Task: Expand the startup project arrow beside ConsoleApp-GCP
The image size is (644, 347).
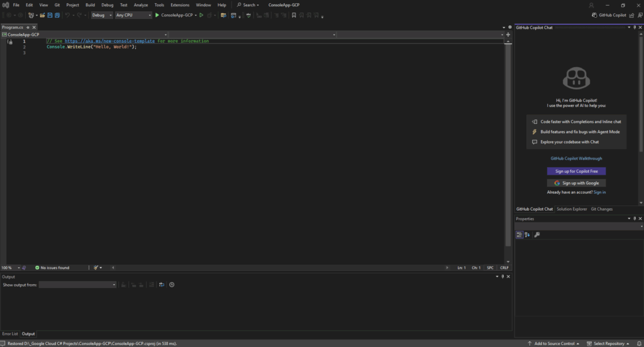Action: click(x=196, y=15)
